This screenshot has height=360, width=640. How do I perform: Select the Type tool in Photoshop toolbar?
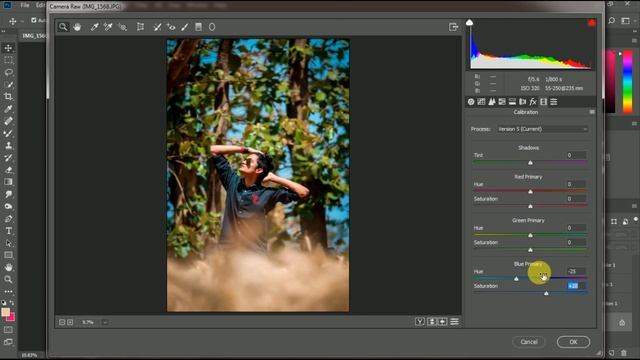point(8,231)
